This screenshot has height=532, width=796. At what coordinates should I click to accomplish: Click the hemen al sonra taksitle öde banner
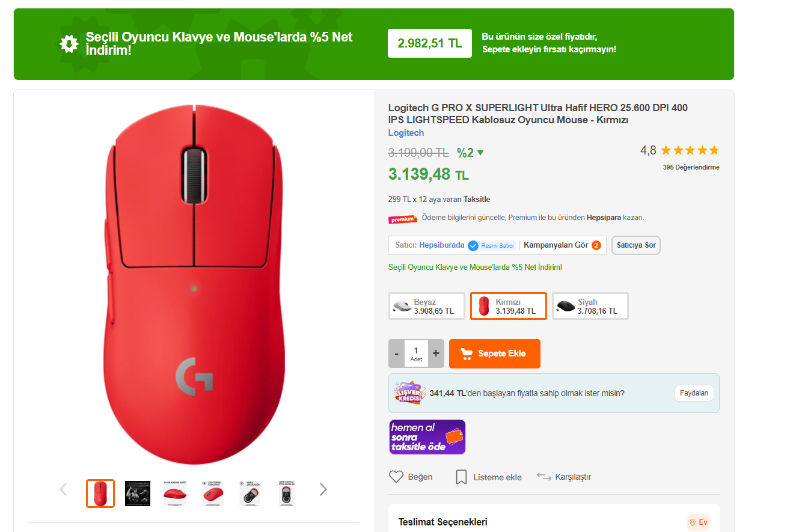click(x=427, y=437)
